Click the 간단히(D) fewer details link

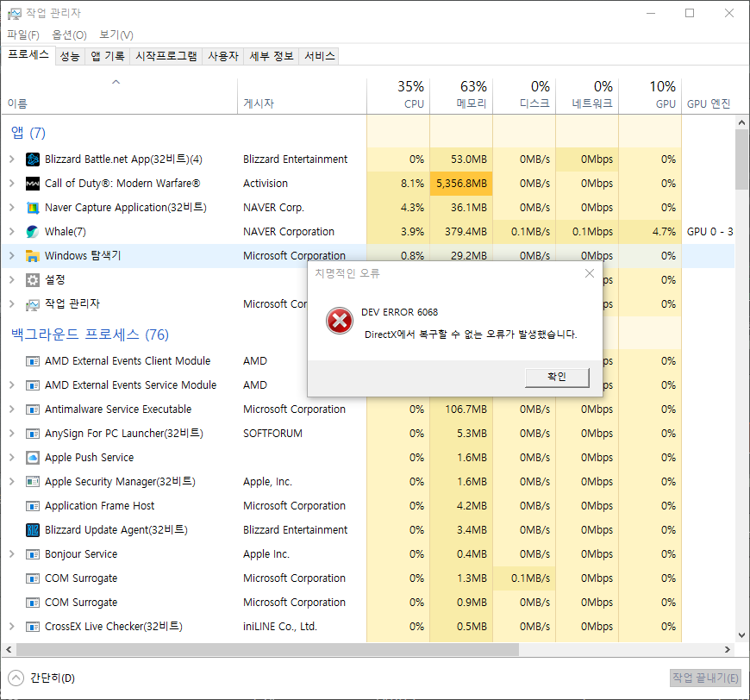pyautogui.click(x=52, y=678)
